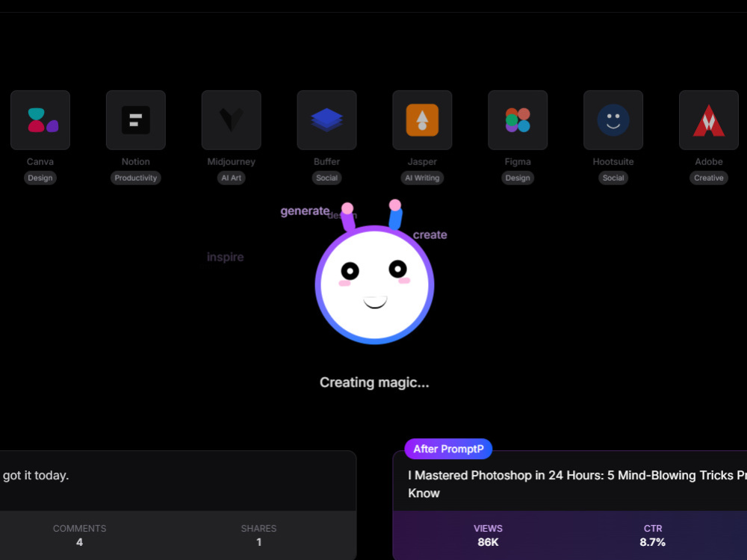This screenshot has height=560, width=747.
Task: Select the Midjourney app icon
Action: pyautogui.click(x=231, y=120)
